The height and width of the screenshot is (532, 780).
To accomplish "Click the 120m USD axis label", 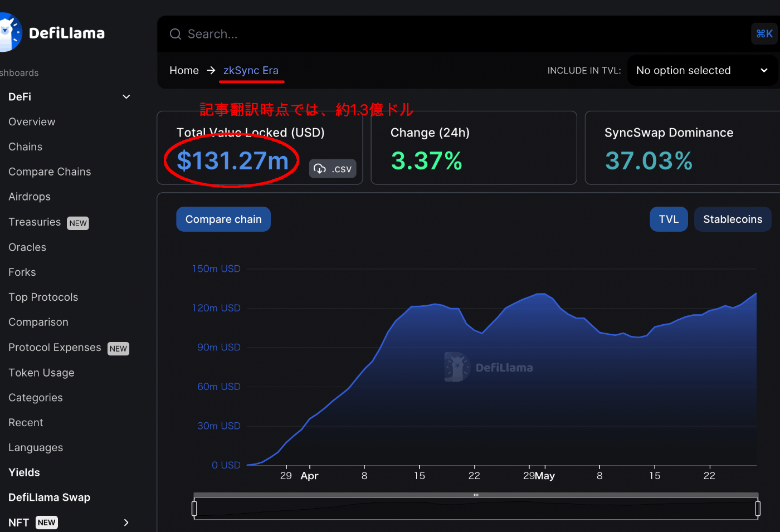I will [x=216, y=308].
